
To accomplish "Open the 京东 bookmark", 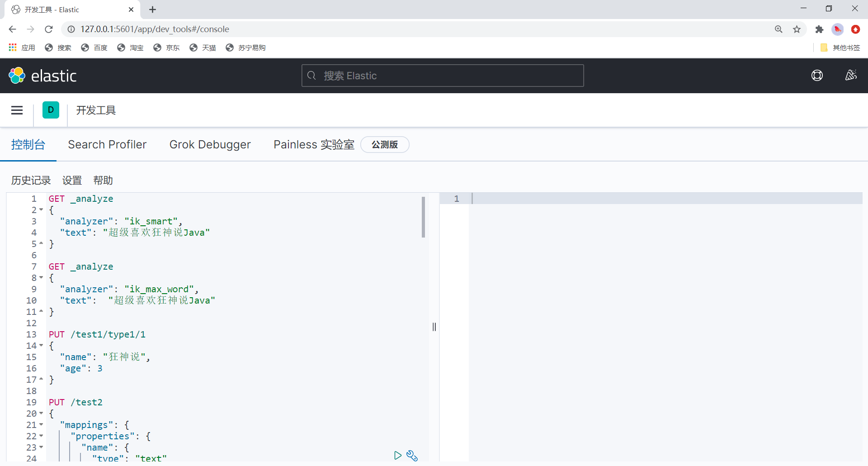I will click(166, 48).
